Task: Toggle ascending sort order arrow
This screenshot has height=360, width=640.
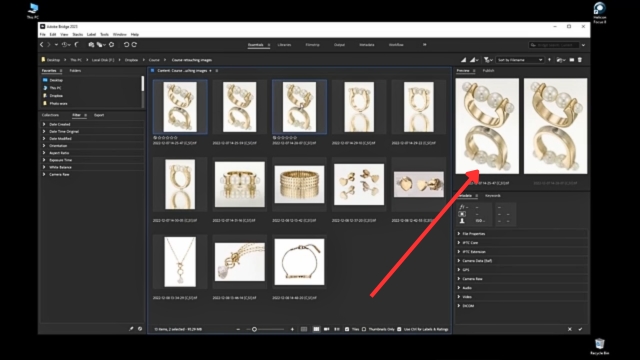Action: point(549,60)
